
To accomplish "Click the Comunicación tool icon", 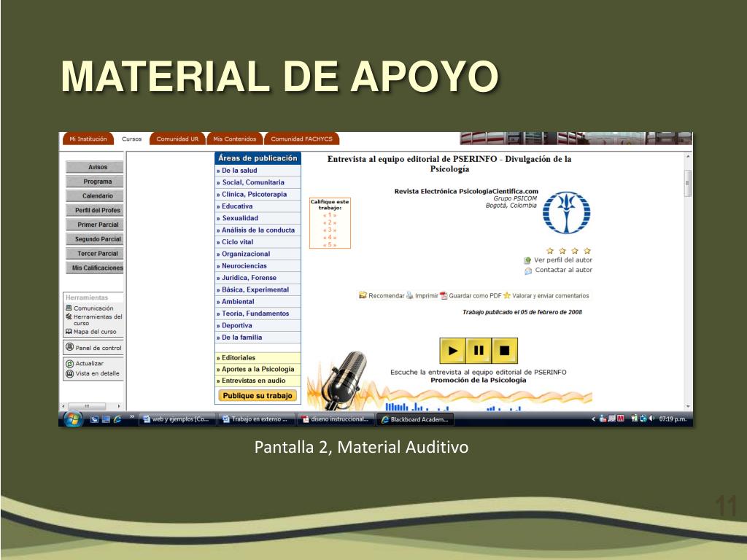I will click(x=69, y=308).
